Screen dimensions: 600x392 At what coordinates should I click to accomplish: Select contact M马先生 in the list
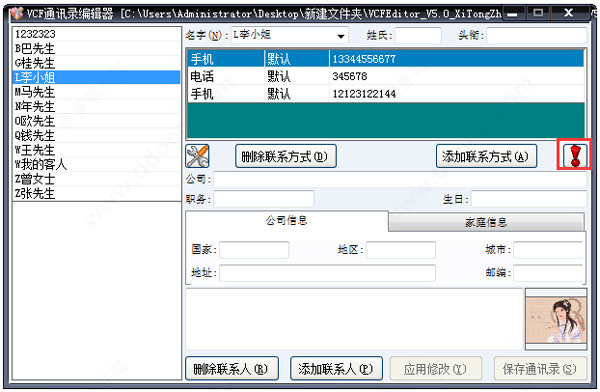[96, 92]
